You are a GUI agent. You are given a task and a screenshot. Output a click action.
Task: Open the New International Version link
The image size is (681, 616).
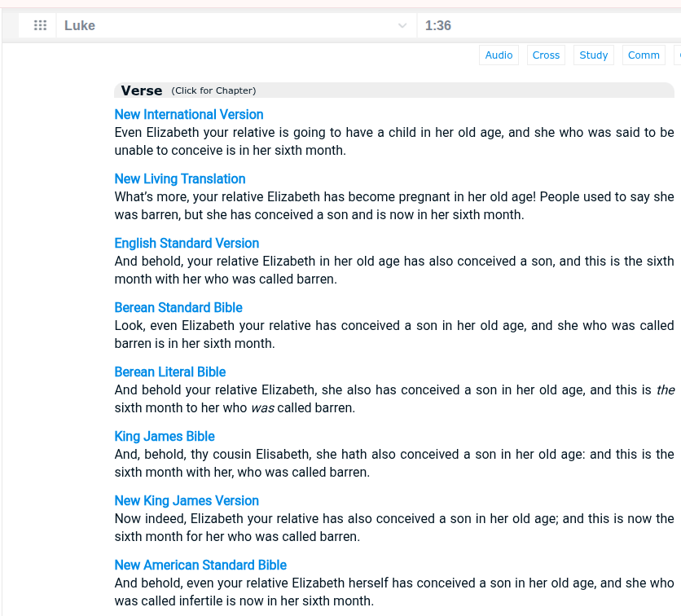tap(189, 115)
